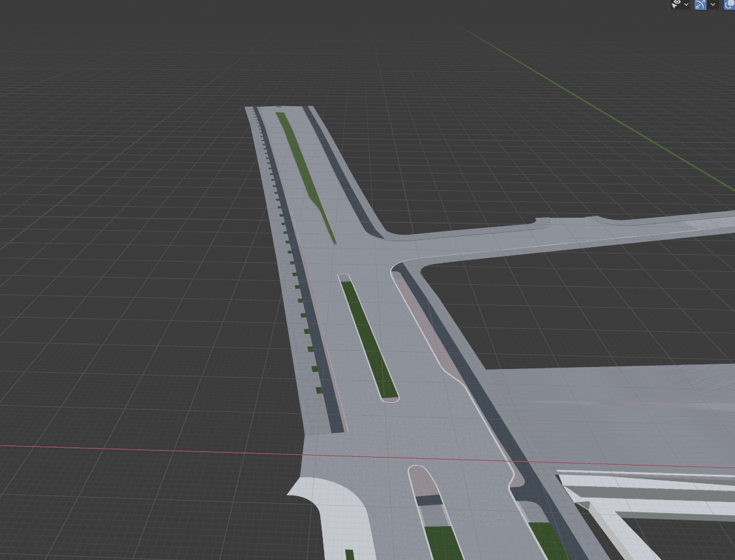Click the grass patch in the bottom median
This screenshot has height=560, width=735.
pyautogui.click(x=443, y=542)
